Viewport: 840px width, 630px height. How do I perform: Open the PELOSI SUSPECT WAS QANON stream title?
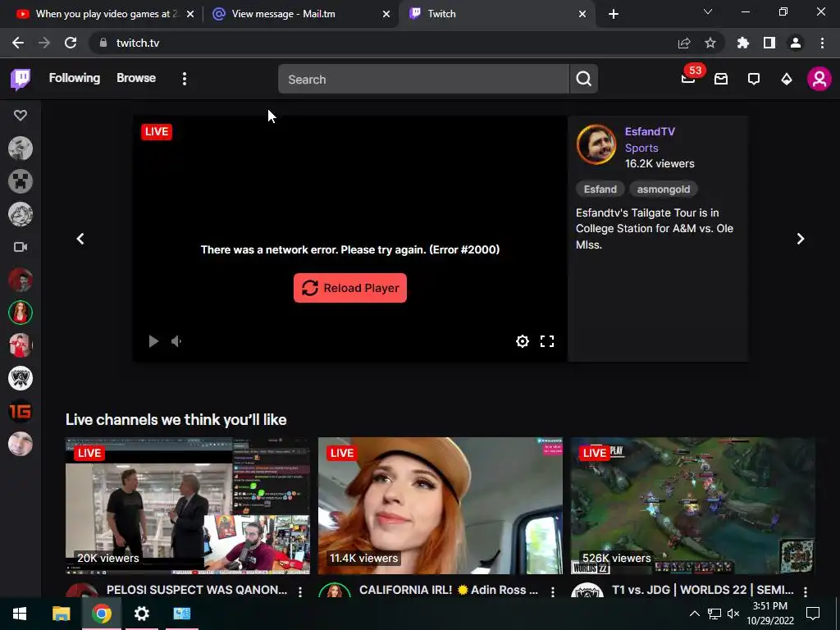pyautogui.click(x=197, y=590)
